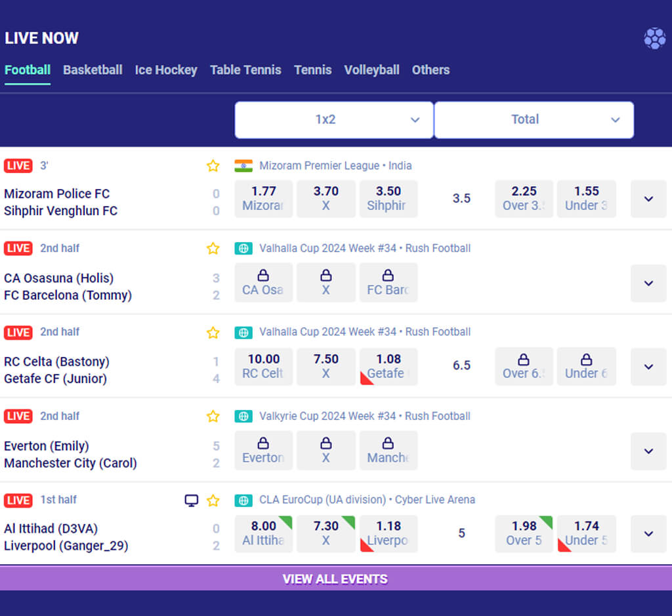This screenshot has height=616, width=672.
Task: Favorite the Mizoram Police FC match star
Action: click(213, 166)
